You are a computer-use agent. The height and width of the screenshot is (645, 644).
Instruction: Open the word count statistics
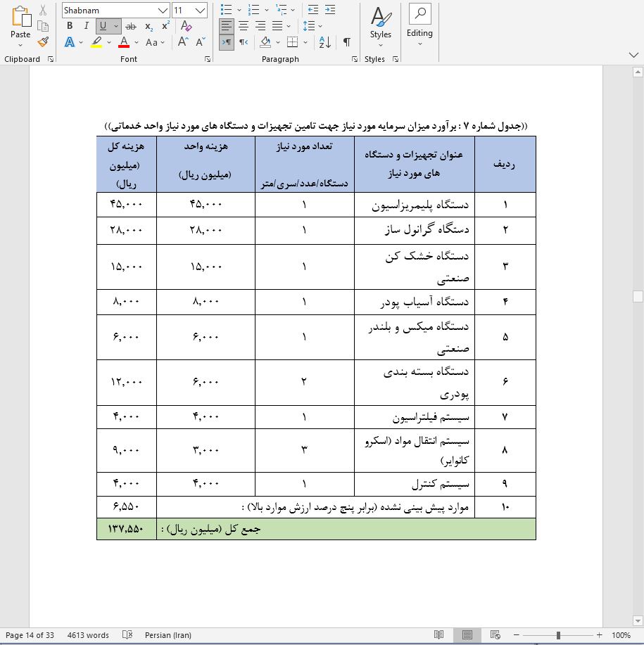pos(88,635)
